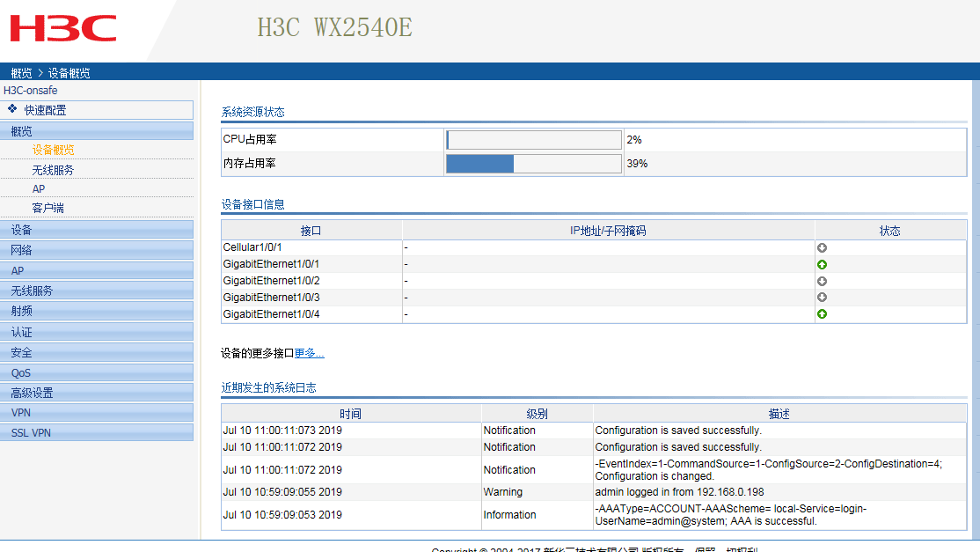Select the GigabitEthernet1/0/1 interface name
980x552 pixels.
tap(271, 264)
